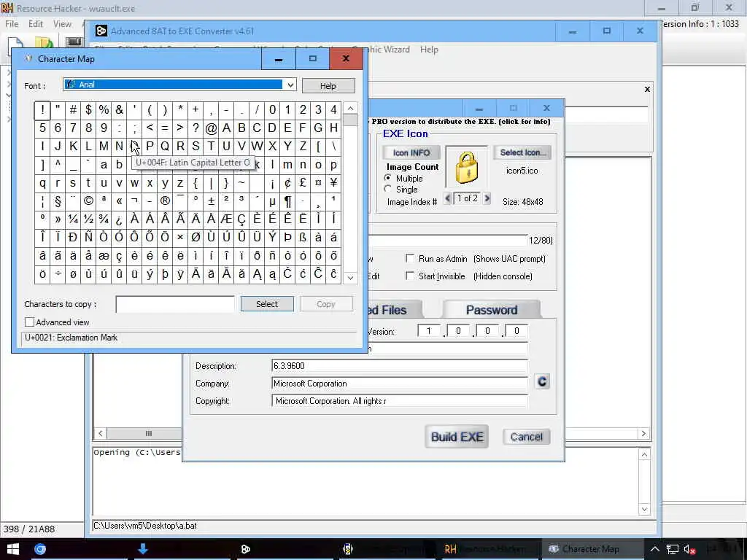747x560 pixels.
Task: Insert copyright symbol with the C button
Action: tap(542, 382)
